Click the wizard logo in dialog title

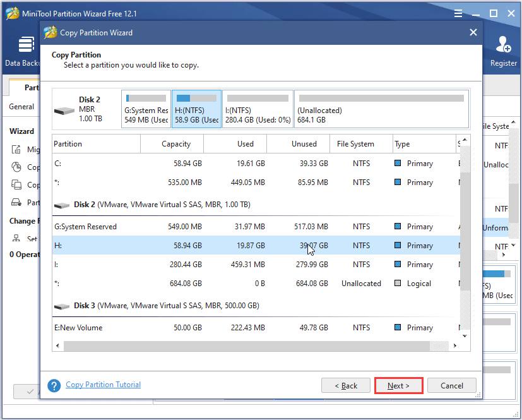[x=50, y=32]
